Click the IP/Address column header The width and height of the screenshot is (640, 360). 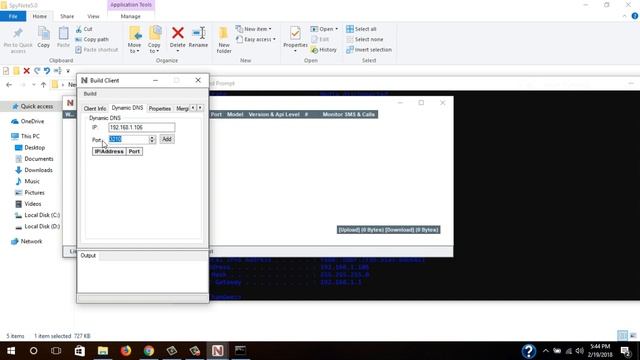(109, 151)
